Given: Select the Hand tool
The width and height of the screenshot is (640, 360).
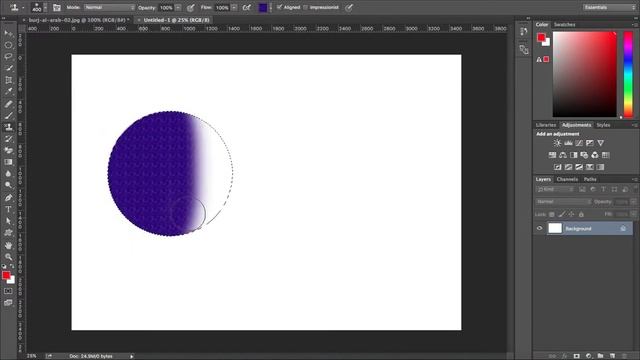Looking at the screenshot, I should (8, 245).
